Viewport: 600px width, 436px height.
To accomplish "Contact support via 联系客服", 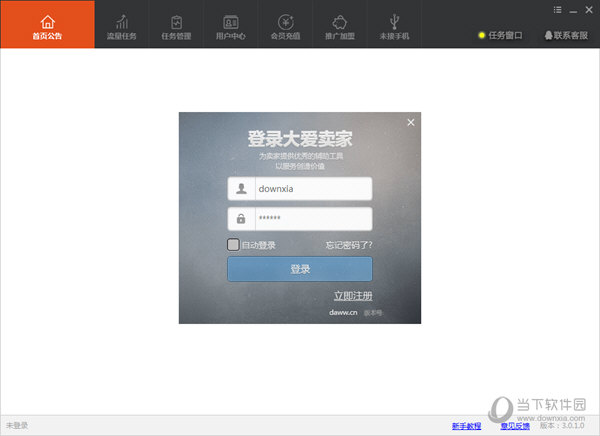I will click(x=566, y=36).
